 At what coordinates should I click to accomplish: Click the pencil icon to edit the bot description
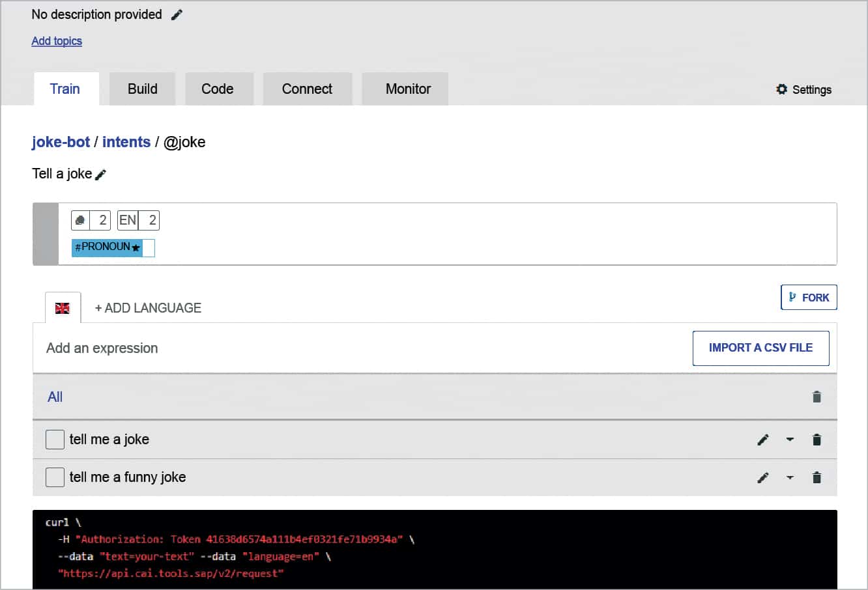click(176, 14)
